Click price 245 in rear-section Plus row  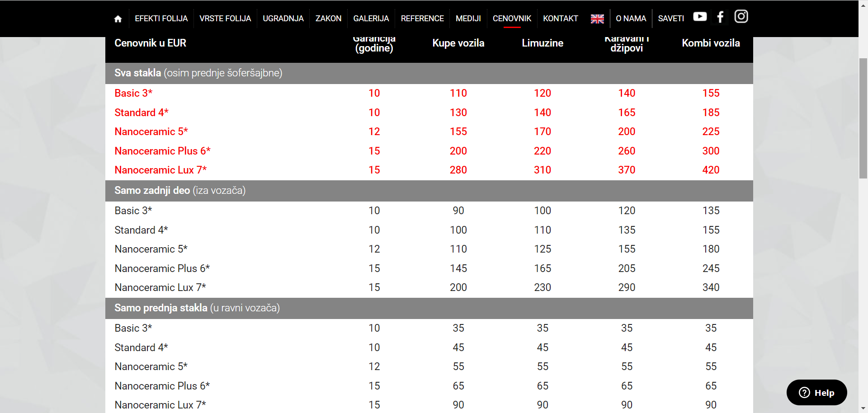[711, 268]
